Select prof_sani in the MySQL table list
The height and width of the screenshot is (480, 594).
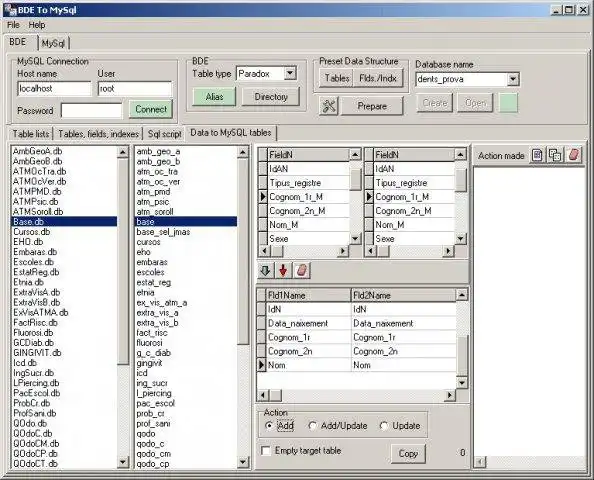(186, 423)
